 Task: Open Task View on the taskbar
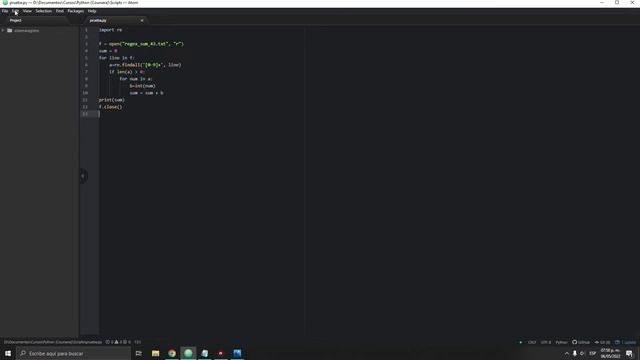click(x=139, y=353)
